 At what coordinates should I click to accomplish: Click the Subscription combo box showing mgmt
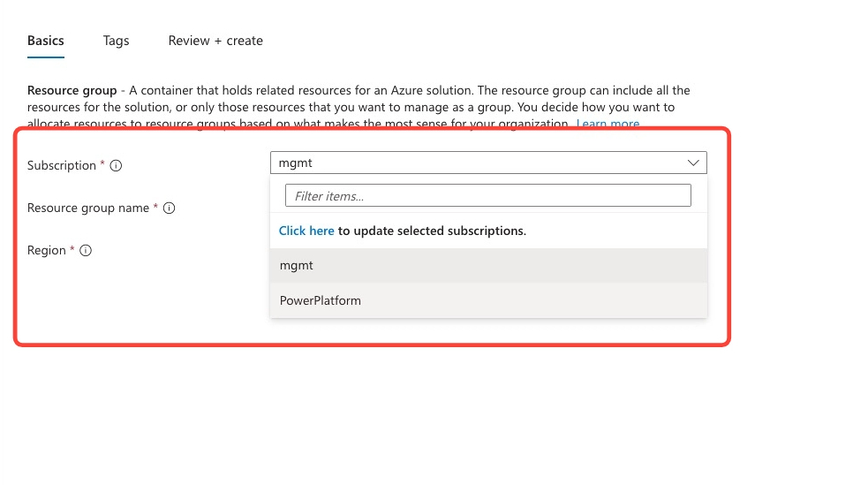click(477, 163)
